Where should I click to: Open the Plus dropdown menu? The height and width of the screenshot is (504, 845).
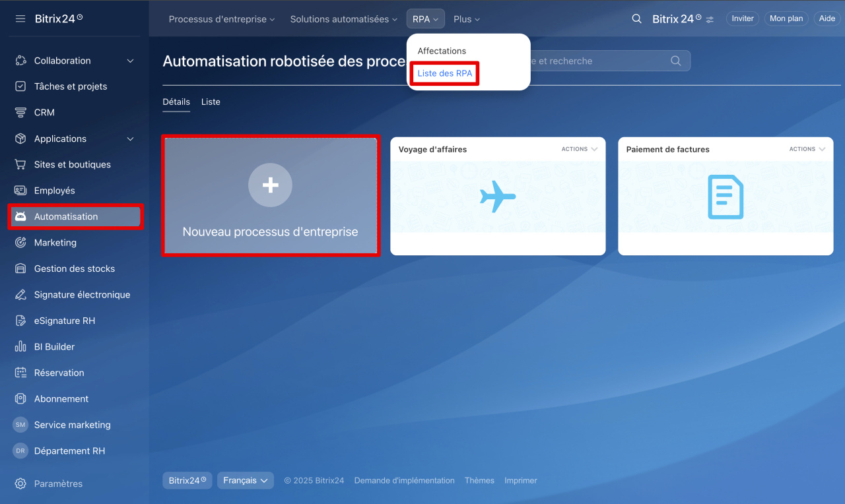[x=467, y=19]
